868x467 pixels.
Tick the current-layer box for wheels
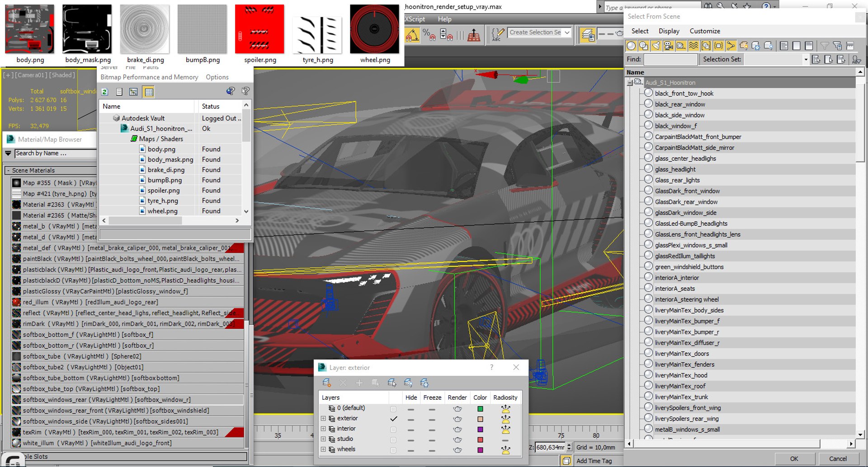pos(393,450)
